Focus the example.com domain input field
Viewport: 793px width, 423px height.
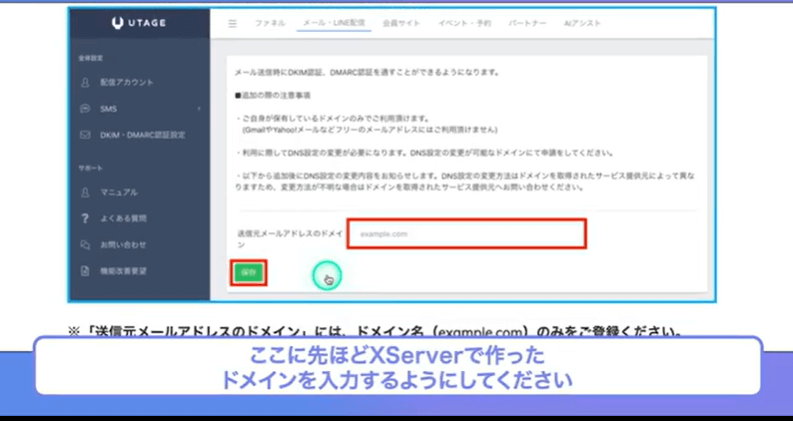466,234
